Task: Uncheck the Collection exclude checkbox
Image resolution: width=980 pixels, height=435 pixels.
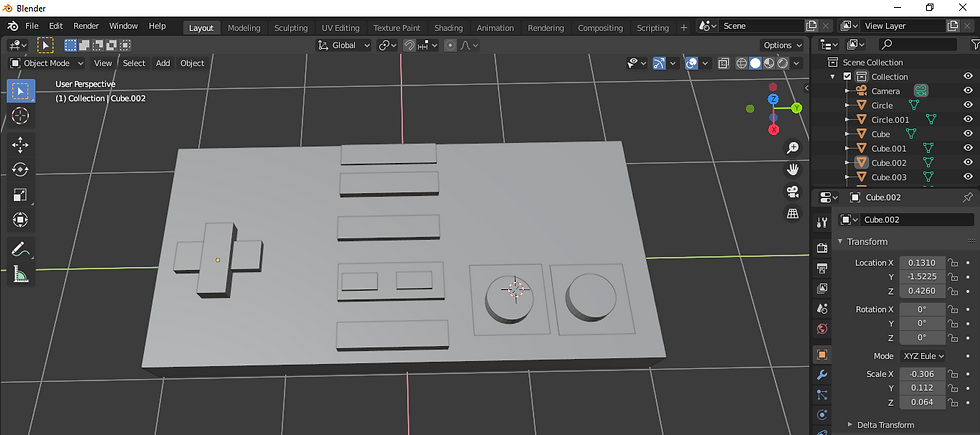Action: point(848,76)
